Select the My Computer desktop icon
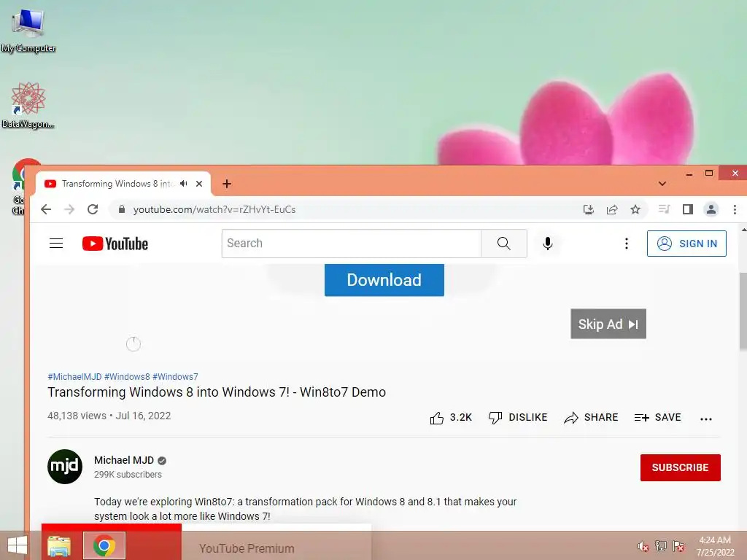The width and height of the screenshot is (747, 560). tap(28, 31)
